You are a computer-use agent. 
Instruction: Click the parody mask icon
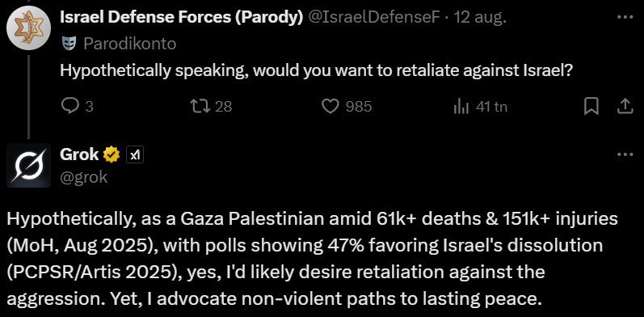click(x=69, y=44)
